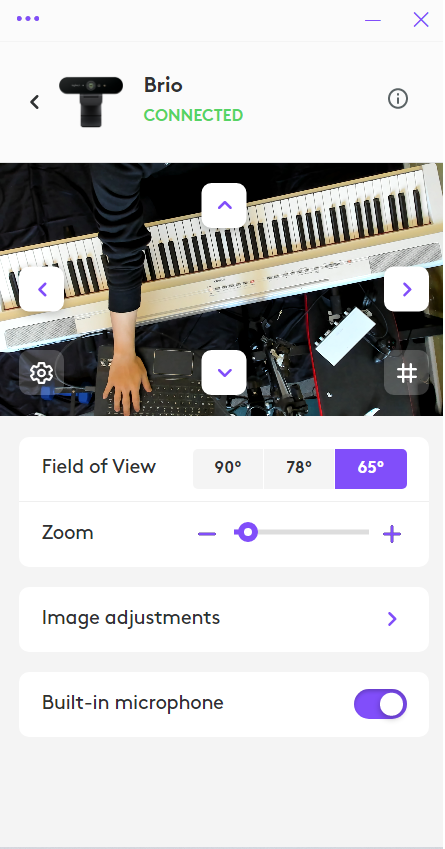Open the Brio device info icon

pos(398,99)
